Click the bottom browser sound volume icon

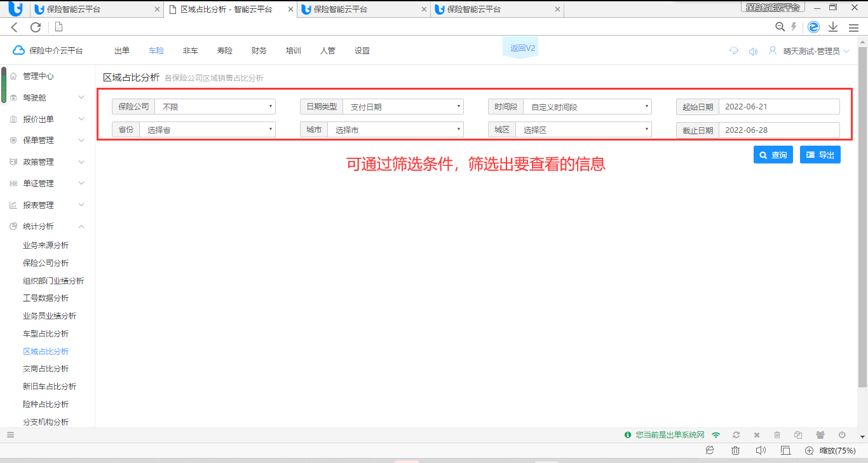click(x=761, y=450)
